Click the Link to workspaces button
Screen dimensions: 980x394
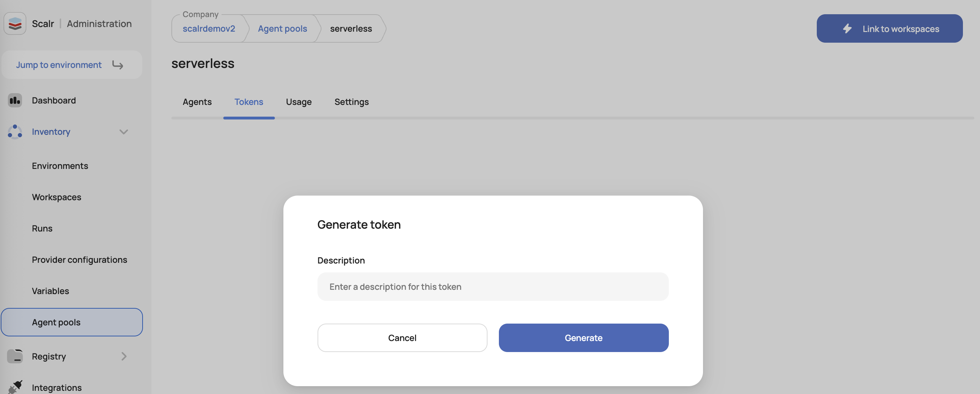pos(889,28)
